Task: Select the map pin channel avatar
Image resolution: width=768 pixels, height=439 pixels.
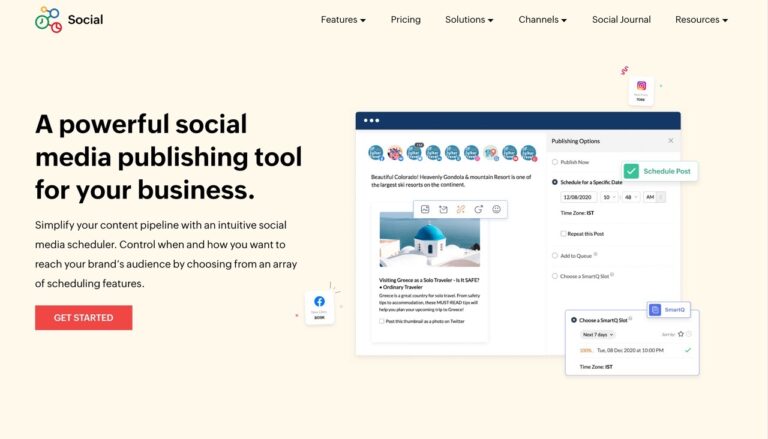Action: coord(490,153)
